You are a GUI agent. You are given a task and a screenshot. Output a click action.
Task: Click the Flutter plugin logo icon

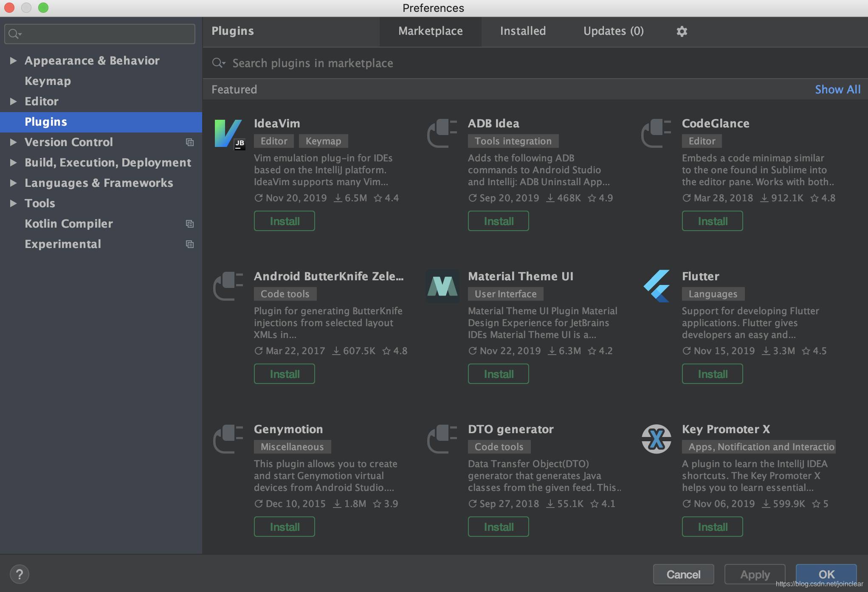(657, 286)
